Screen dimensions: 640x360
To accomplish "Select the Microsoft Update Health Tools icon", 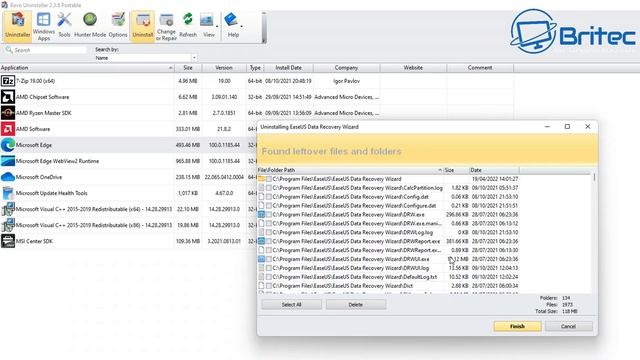I will [x=8, y=193].
